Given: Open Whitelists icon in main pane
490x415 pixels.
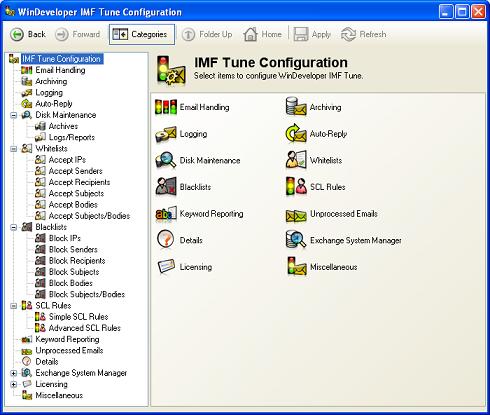Looking at the screenshot, I should pos(296,160).
